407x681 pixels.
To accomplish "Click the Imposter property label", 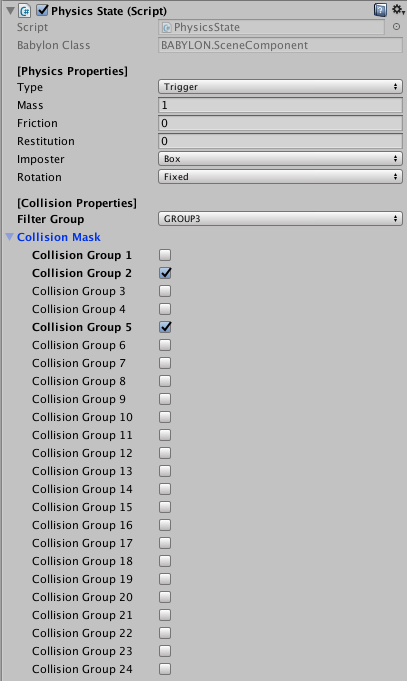I will [x=40, y=159].
